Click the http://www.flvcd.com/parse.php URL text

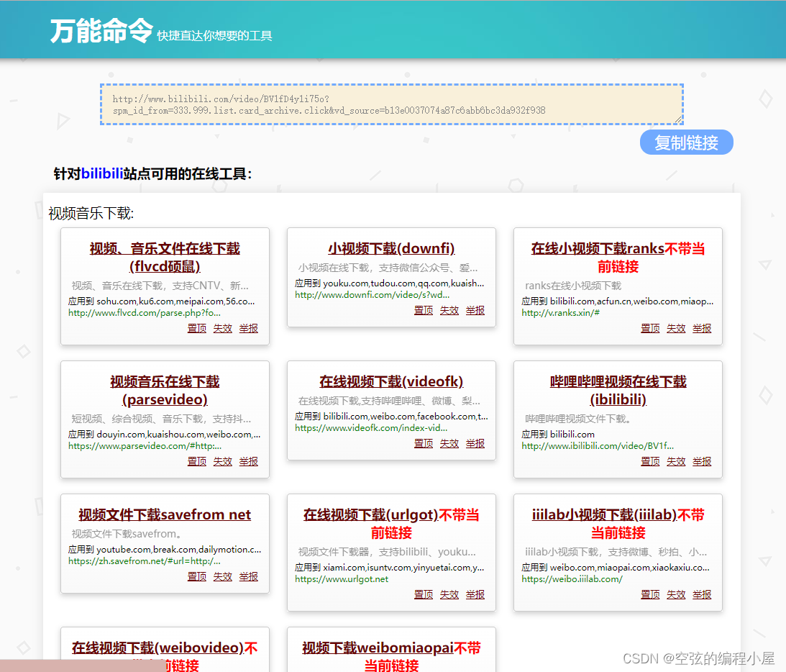point(145,313)
